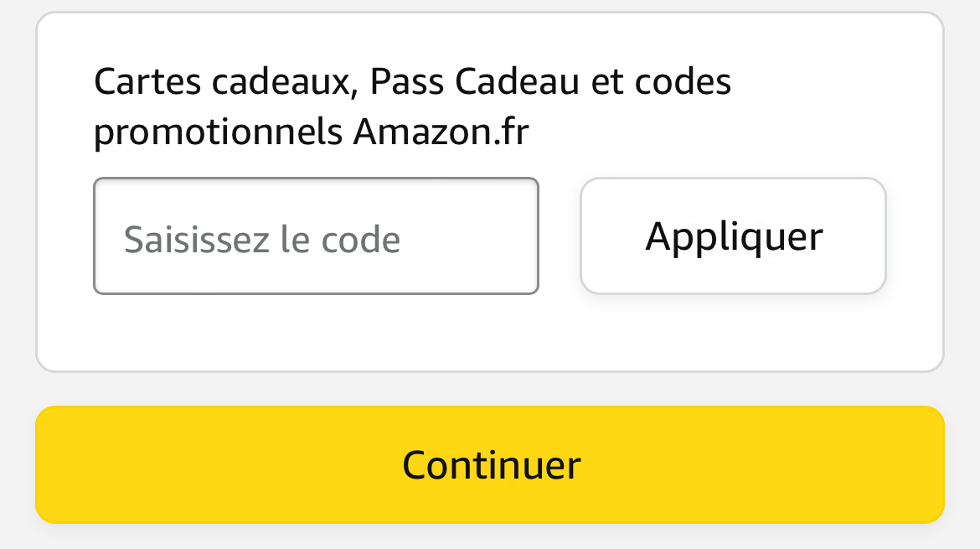Choose the white Appliquer button

[733, 236]
